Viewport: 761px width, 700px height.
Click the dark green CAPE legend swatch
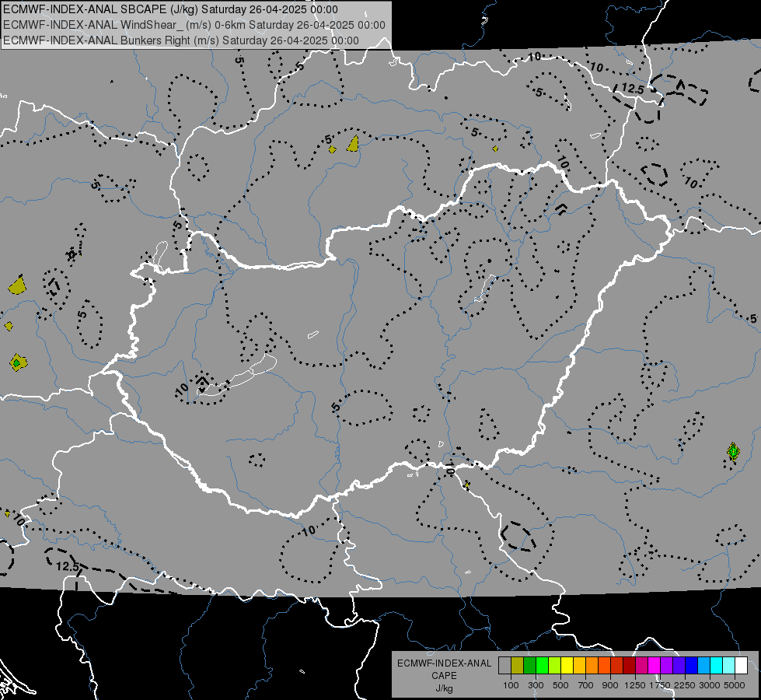pyautogui.click(x=529, y=666)
